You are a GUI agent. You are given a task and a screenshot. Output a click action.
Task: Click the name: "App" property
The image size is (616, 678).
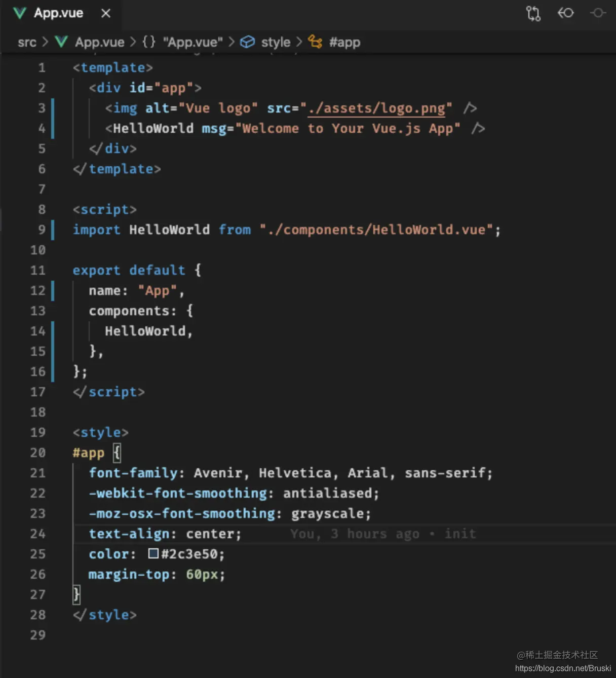tap(133, 290)
